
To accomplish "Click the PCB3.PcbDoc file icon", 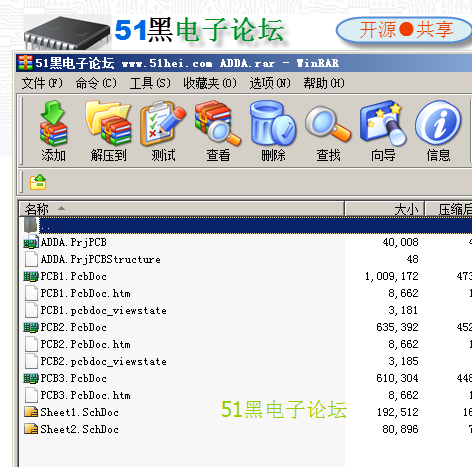I will [x=31, y=378].
